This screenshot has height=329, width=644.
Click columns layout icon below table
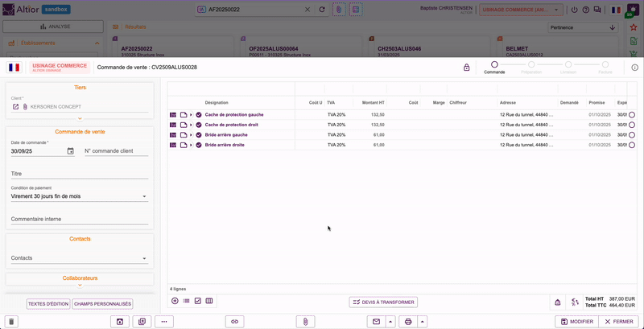(x=209, y=301)
